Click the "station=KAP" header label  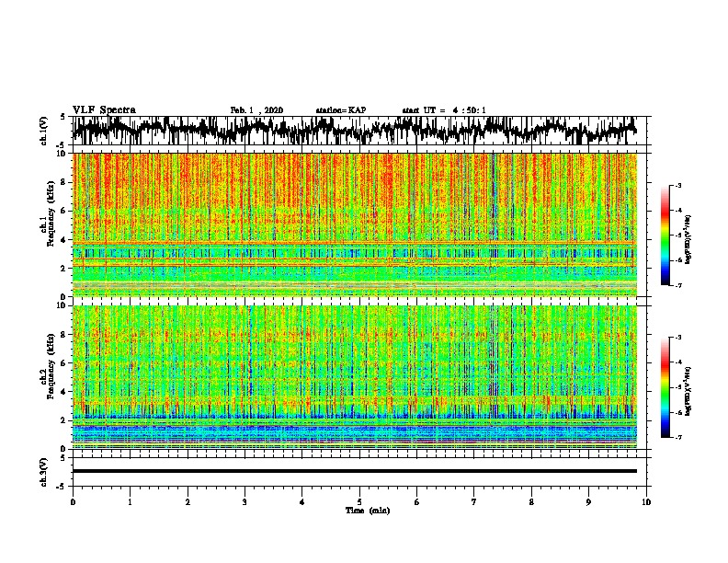click(x=341, y=110)
